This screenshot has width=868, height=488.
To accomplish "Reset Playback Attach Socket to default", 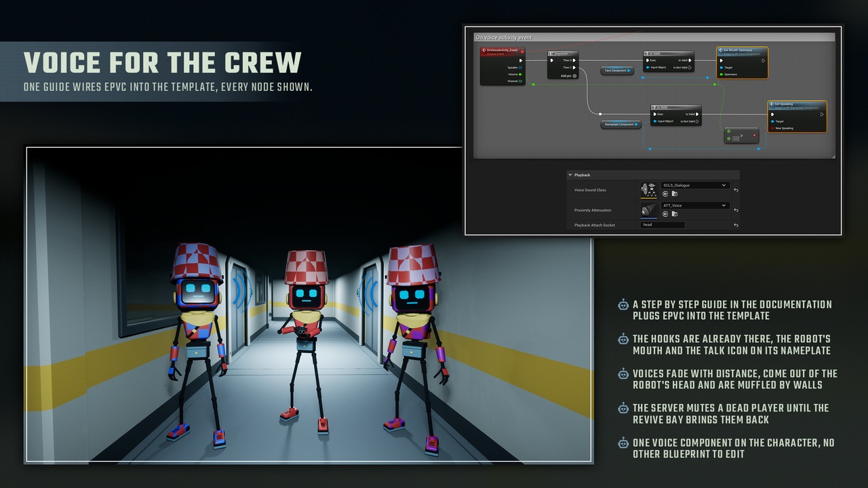I will coord(736,225).
